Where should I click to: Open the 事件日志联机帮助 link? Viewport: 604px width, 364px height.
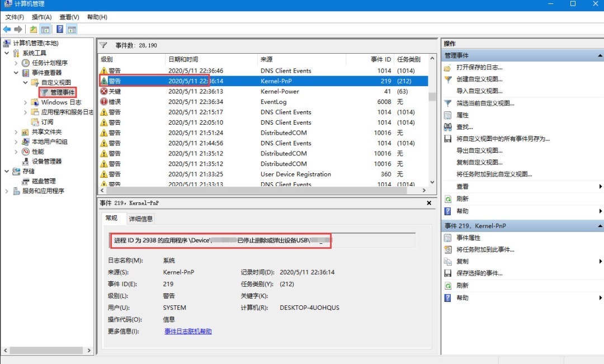click(188, 332)
